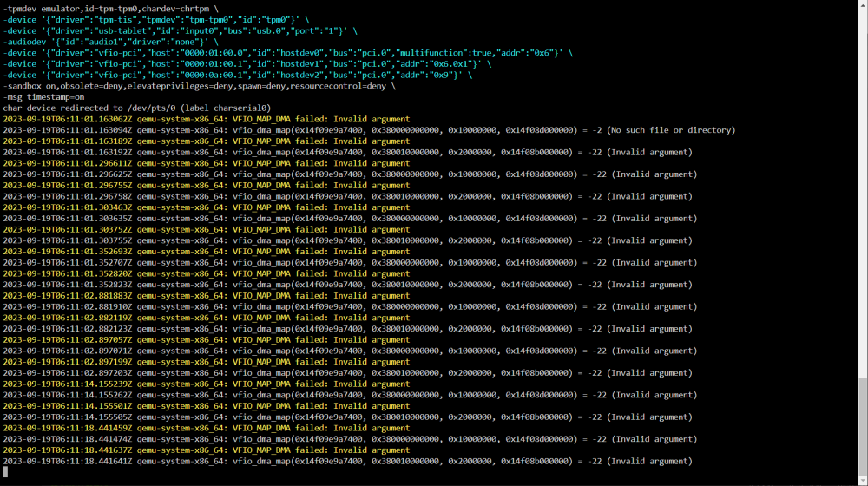Click the tpm-tis device line
The height and width of the screenshot is (486, 868).
(156, 20)
